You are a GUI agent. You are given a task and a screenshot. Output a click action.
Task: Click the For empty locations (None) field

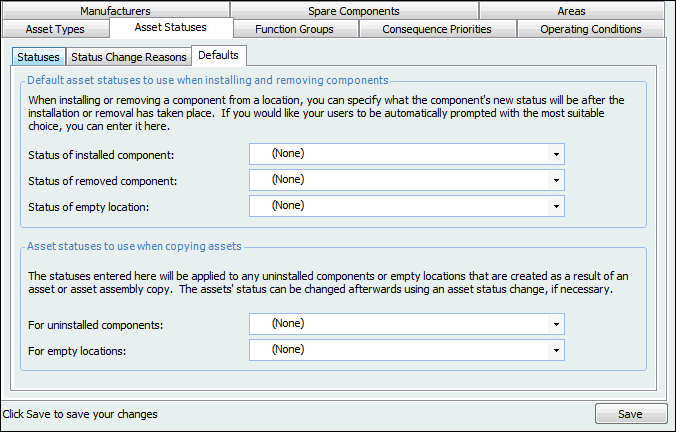[x=400, y=350]
